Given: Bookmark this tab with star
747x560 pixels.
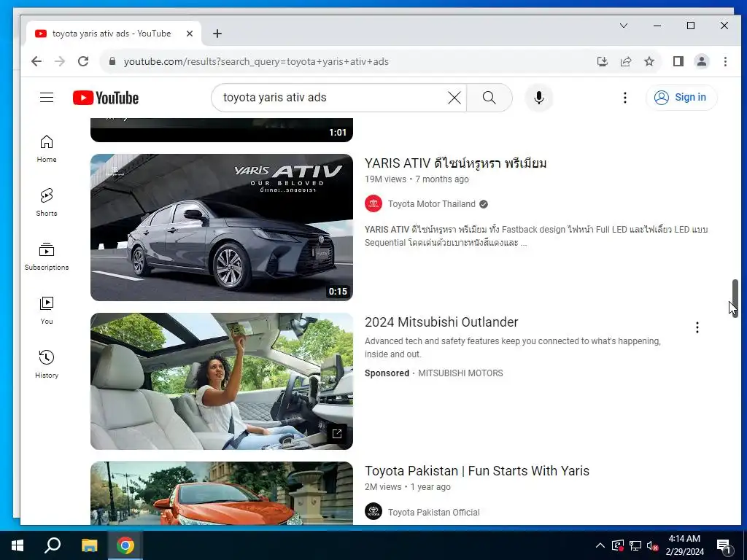Looking at the screenshot, I should coord(649,61).
